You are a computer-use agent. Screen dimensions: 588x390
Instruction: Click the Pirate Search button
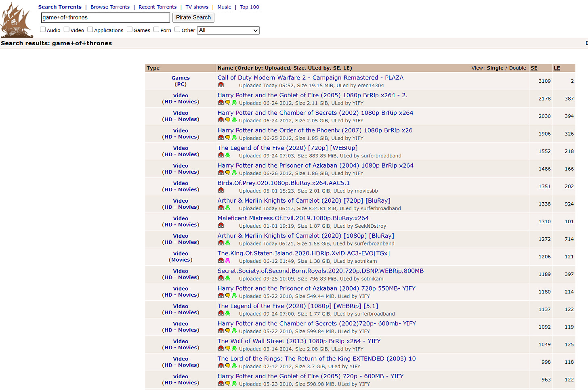point(193,18)
